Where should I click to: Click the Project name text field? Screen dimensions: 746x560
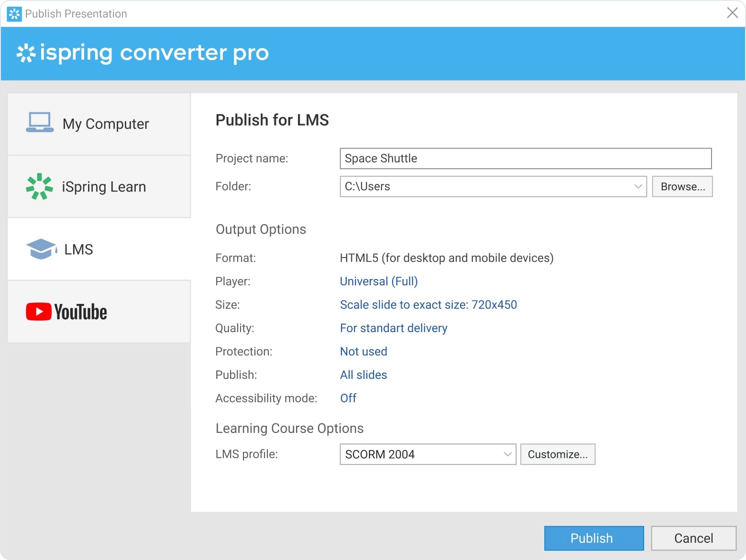[525, 159]
